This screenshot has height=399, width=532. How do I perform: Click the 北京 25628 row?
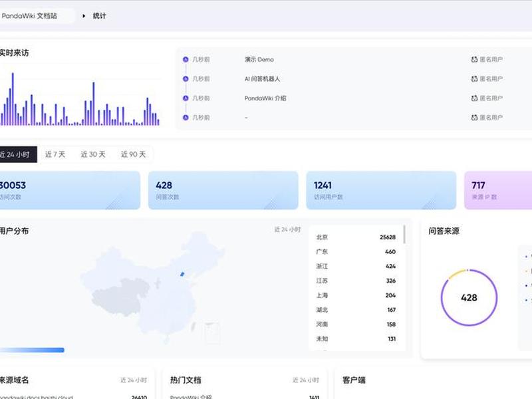tap(356, 237)
